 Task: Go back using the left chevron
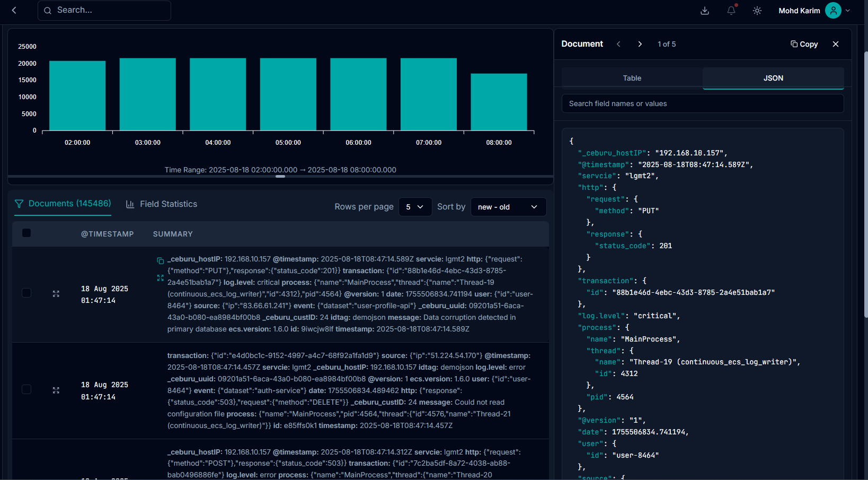pyautogui.click(x=14, y=10)
